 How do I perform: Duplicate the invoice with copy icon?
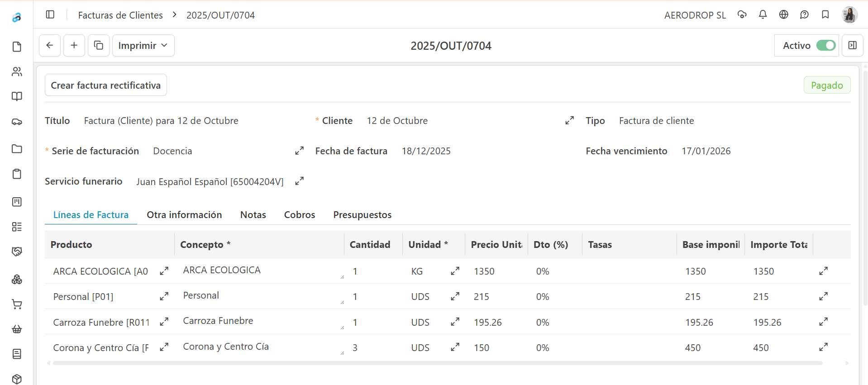[99, 45]
